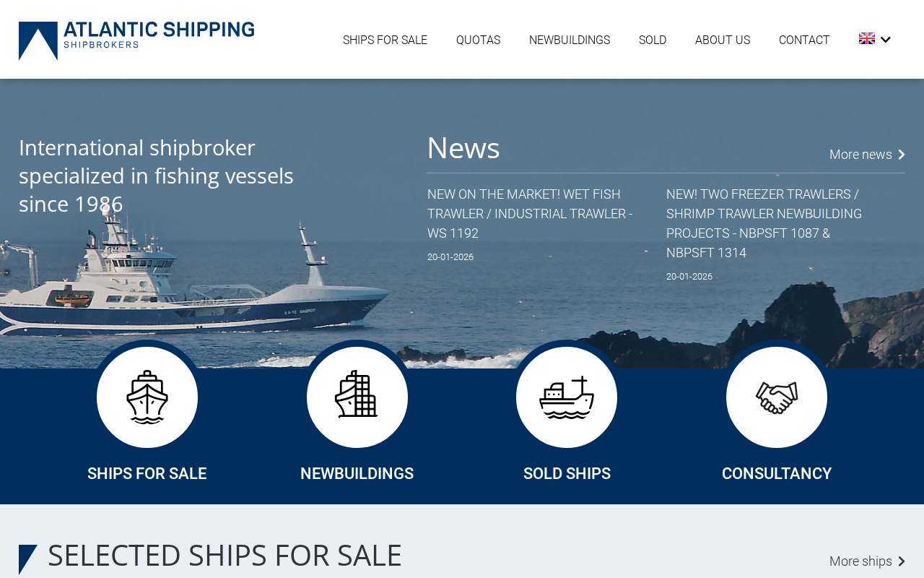Expand the language dropdown arrow

coord(886,40)
